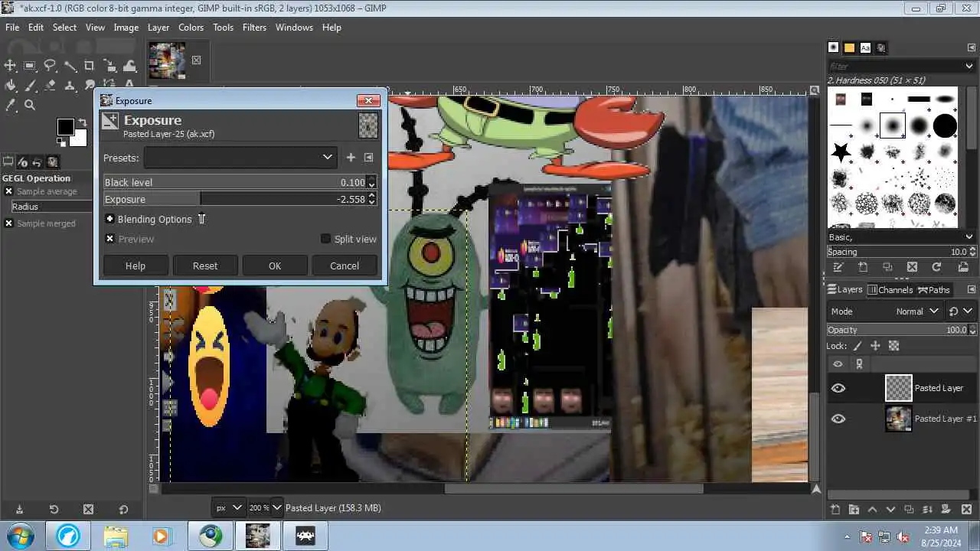
Task: Duplicate the selected layer
Action: pyautogui.click(x=909, y=510)
